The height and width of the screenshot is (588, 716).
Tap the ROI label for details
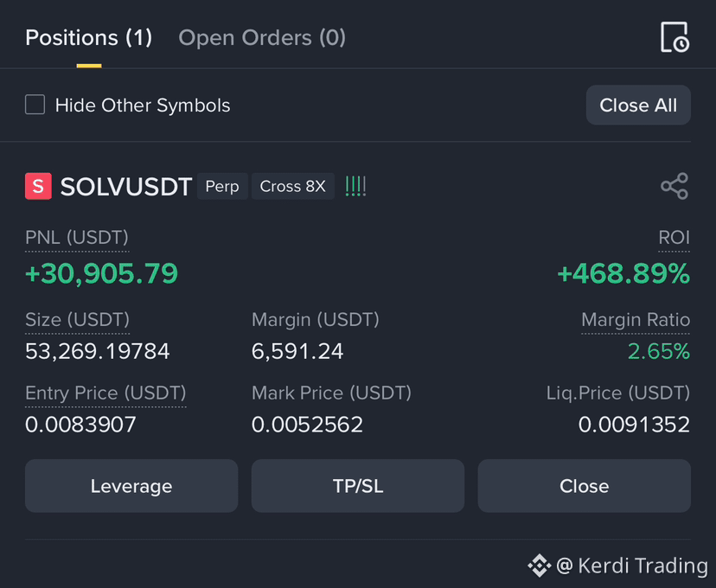[674, 238]
